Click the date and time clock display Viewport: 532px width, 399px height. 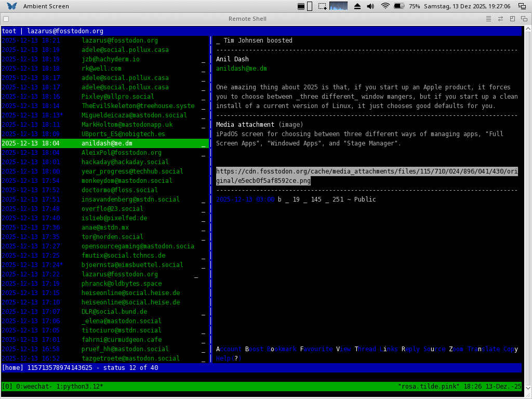(467, 6)
